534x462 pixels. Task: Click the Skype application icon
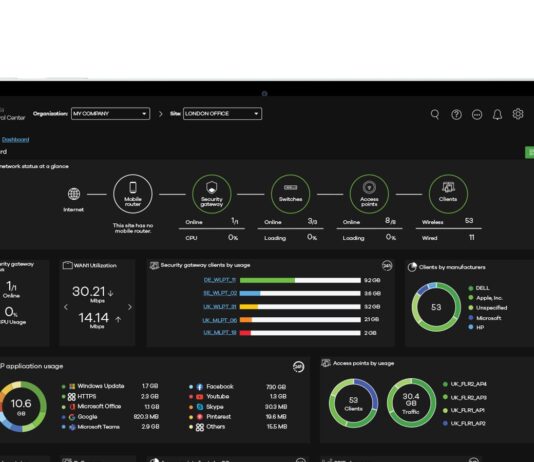point(200,407)
